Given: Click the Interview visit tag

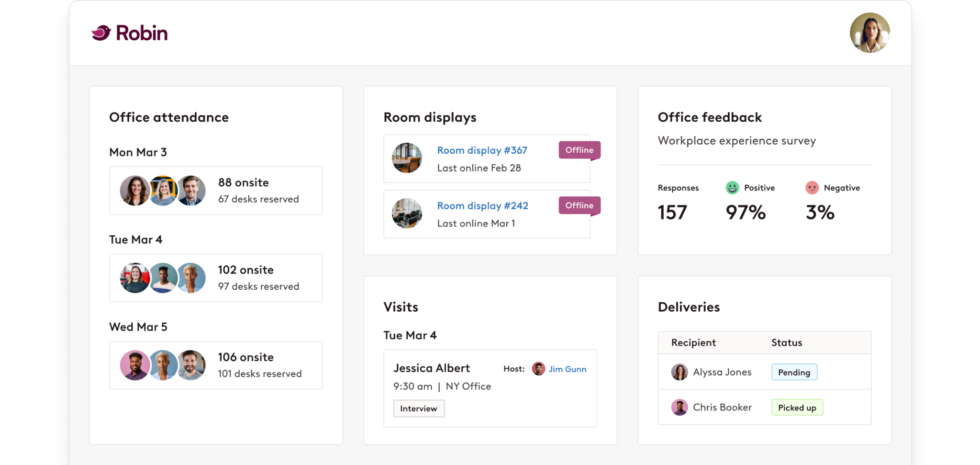Looking at the screenshot, I should coord(419,408).
